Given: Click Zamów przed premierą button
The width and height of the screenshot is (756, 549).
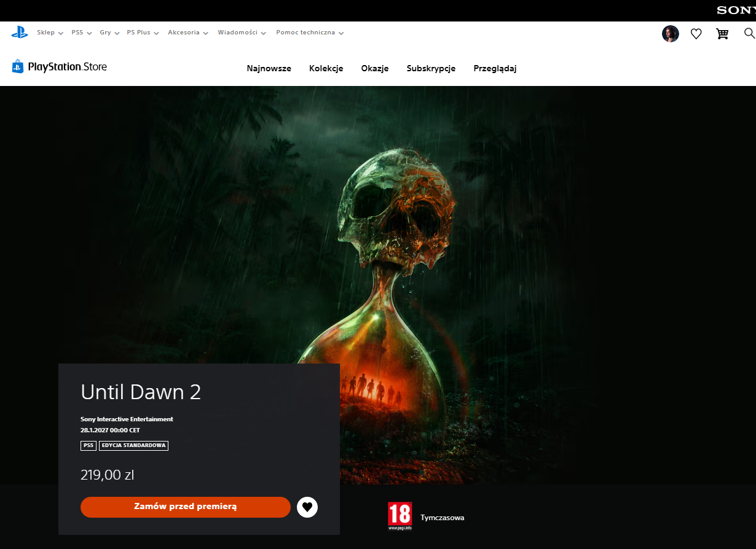Looking at the screenshot, I should point(185,507).
